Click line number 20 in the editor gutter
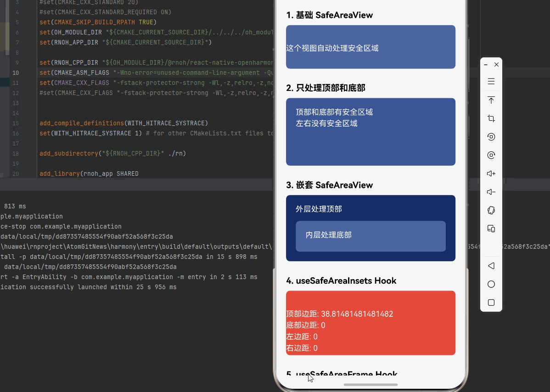Screen dimensions: 550x392 coord(16,174)
